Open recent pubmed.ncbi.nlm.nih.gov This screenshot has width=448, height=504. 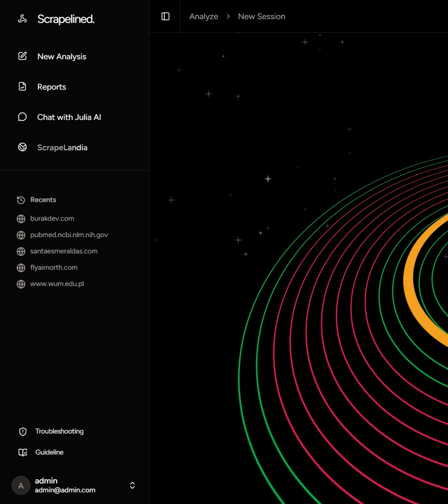(x=69, y=235)
